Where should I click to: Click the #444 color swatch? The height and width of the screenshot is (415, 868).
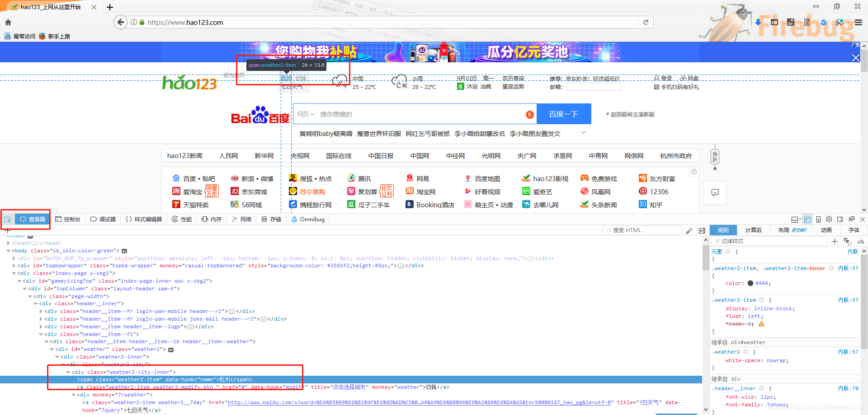tap(750, 283)
